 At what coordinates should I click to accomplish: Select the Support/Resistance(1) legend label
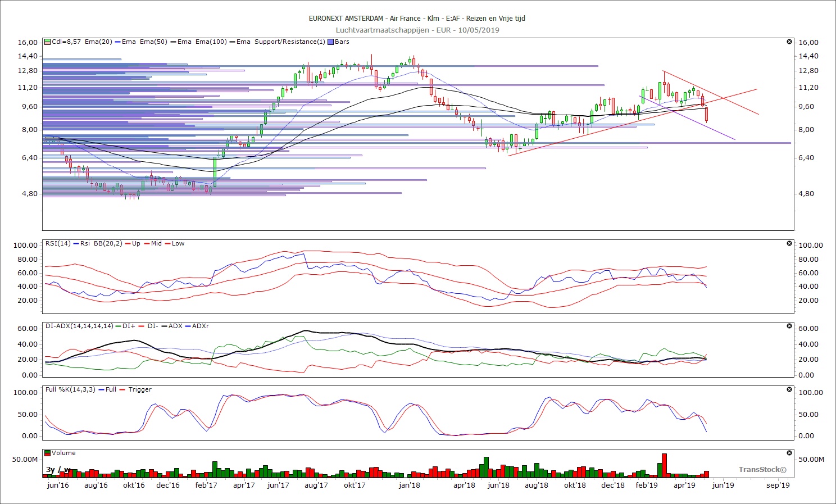pyautogui.click(x=289, y=42)
